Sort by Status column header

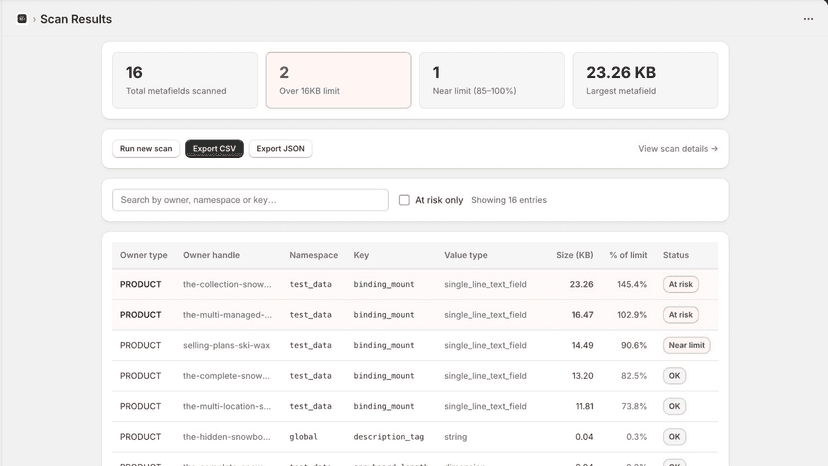click(676, 255)
